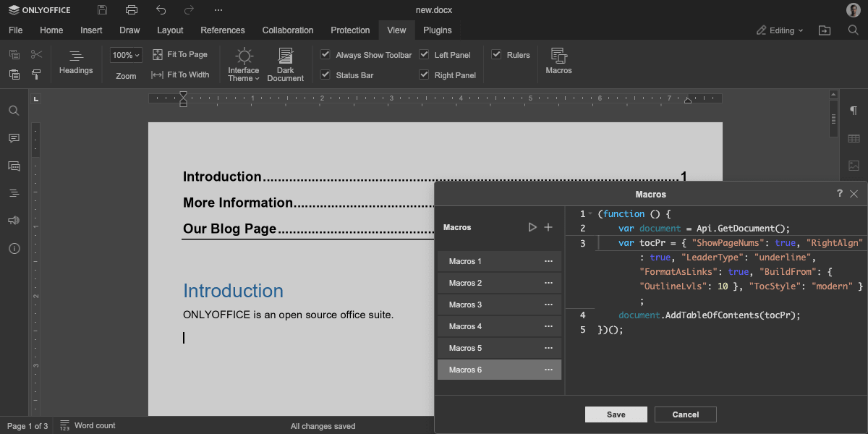This screenshot has width=868, height=434.
Task: Open the Editing mode dropdown
Action: pyautogui.click(x=780, y=30)
